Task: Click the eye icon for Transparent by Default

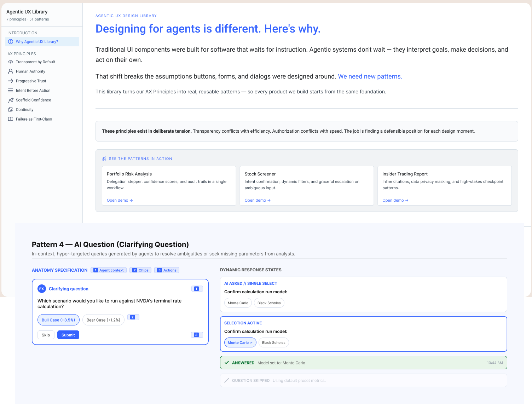Action: coord(11,62)
